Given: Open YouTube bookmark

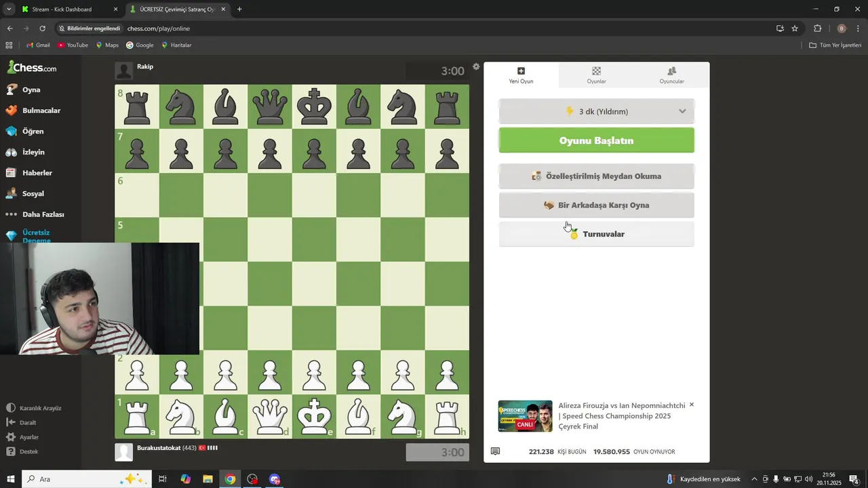Looking at the screenshot, I should coord(73,45).
